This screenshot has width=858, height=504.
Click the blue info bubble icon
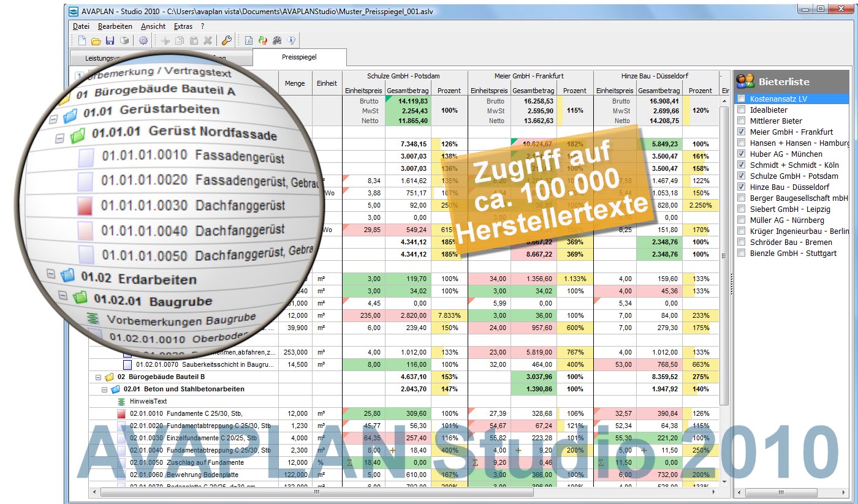tap(291, 41)
